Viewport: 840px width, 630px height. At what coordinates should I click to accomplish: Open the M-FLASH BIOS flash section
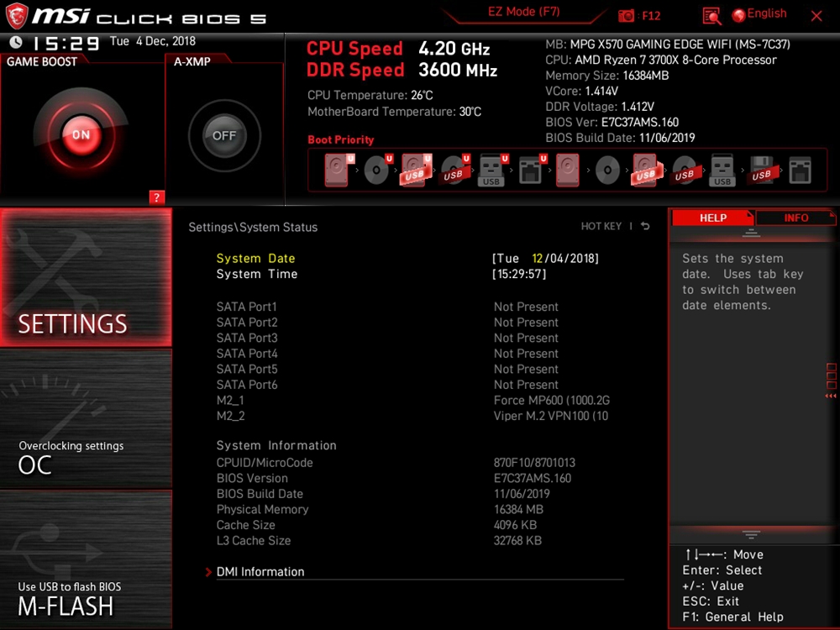[87, 559]
